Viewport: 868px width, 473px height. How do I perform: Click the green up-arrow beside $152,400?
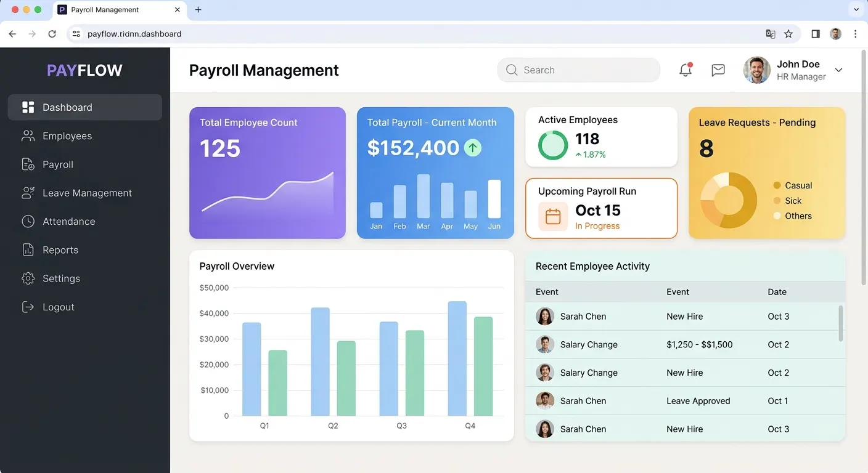coord(472,148)
